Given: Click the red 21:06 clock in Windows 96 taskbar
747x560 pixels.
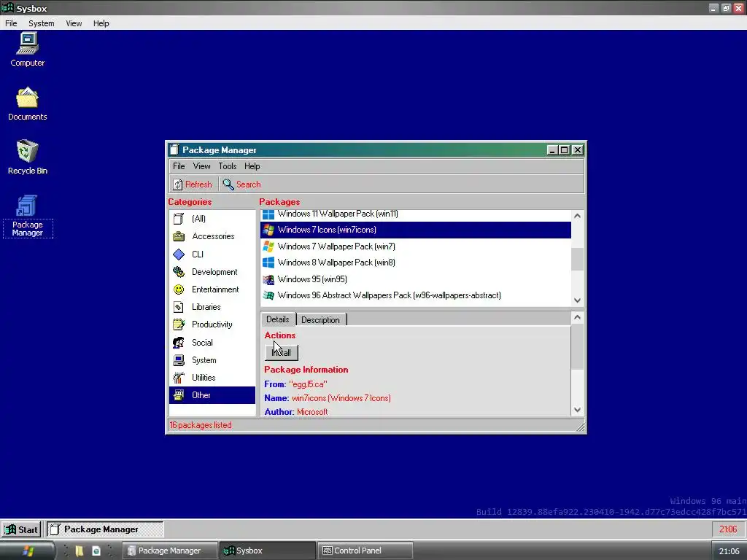Looking at the screenshot, I should click(x=728, y=529).
